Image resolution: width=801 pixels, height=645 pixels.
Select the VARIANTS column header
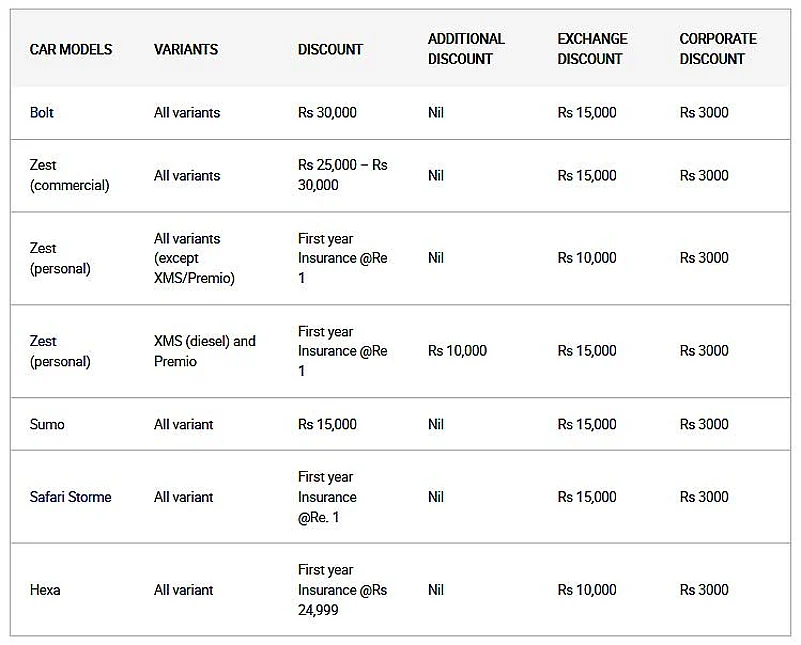[186, 49]
